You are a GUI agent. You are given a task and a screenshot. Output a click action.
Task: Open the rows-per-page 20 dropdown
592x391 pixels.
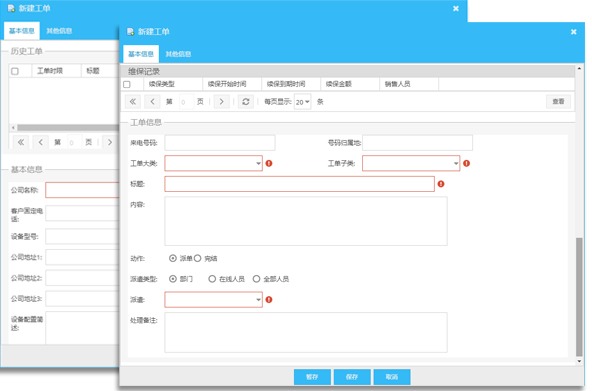click(x=302, y=102)
